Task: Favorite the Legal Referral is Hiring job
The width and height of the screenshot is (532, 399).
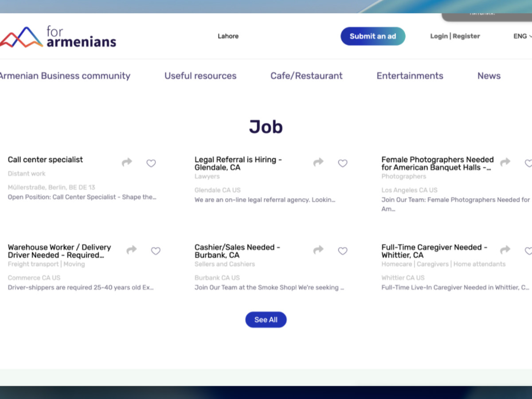Action: click(343, 163)
